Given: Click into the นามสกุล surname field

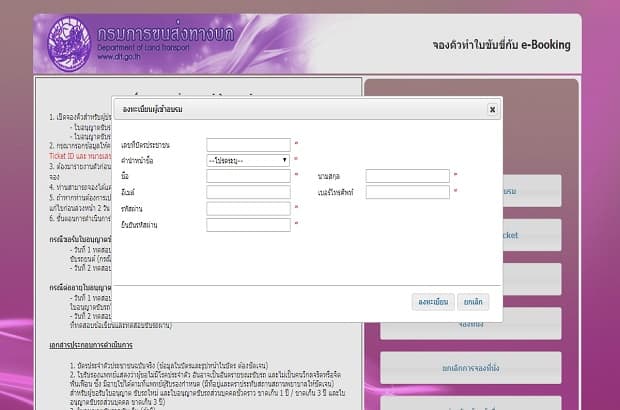Looking at the screenshot, I should (407, 176).
